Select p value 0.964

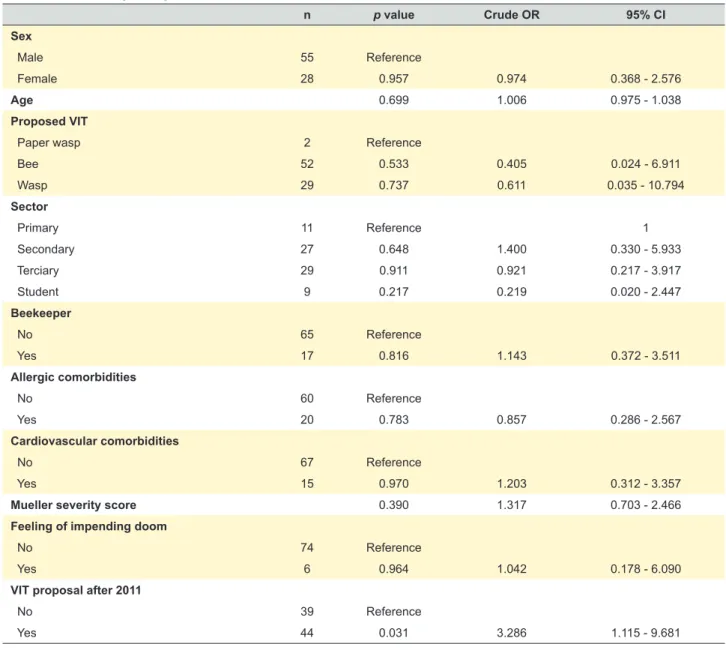click(394, 569)
